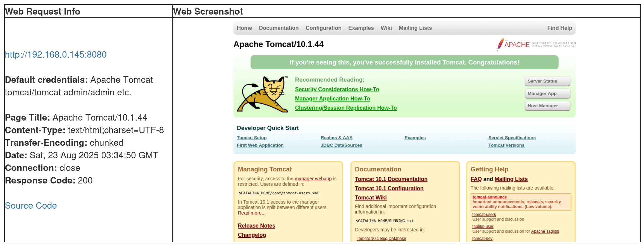Image resolution: width=644 pixels, height=245 pixels.
Task: Open the Servlet Specifications link
Action: [512, 138]
